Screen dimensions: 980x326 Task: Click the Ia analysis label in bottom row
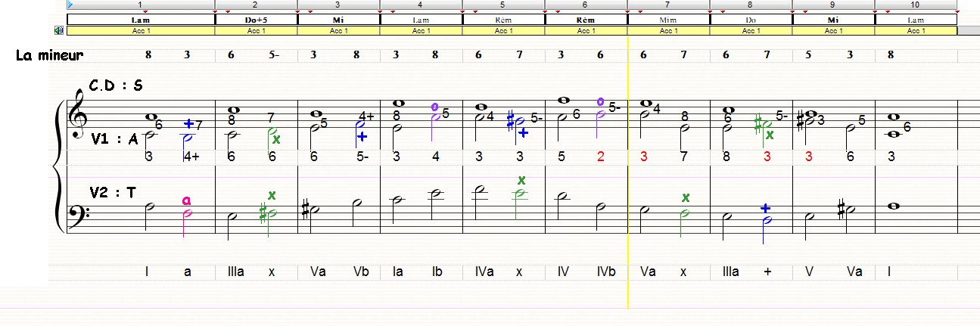tap(397, 272)
